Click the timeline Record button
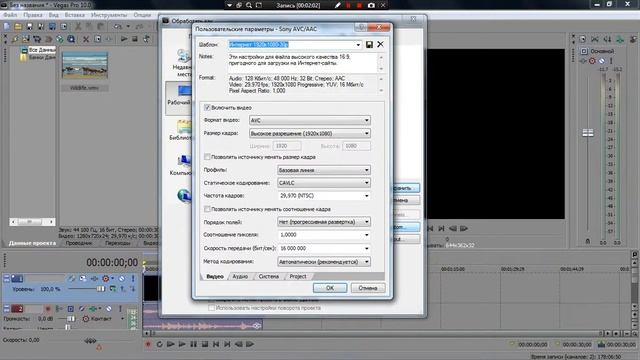Image resolution: width=640 pixels, height=360 pixels. pyautogui.click(x=148, y=344)
